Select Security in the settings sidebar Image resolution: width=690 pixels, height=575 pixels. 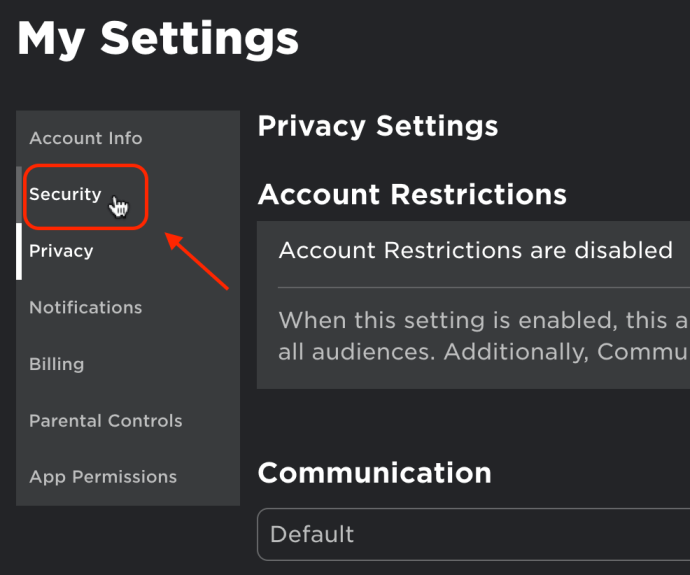65,194
